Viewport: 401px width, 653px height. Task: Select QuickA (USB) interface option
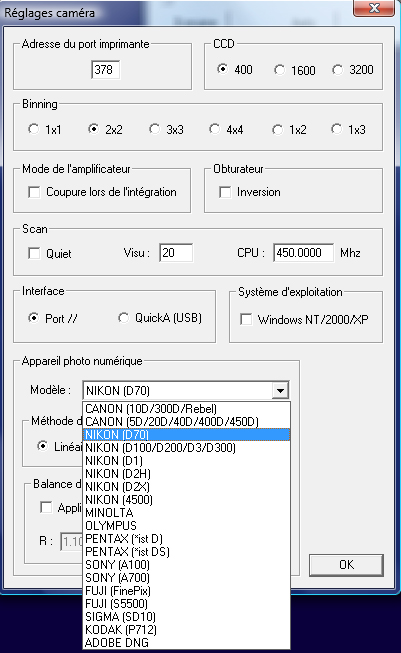click(123, 318)
